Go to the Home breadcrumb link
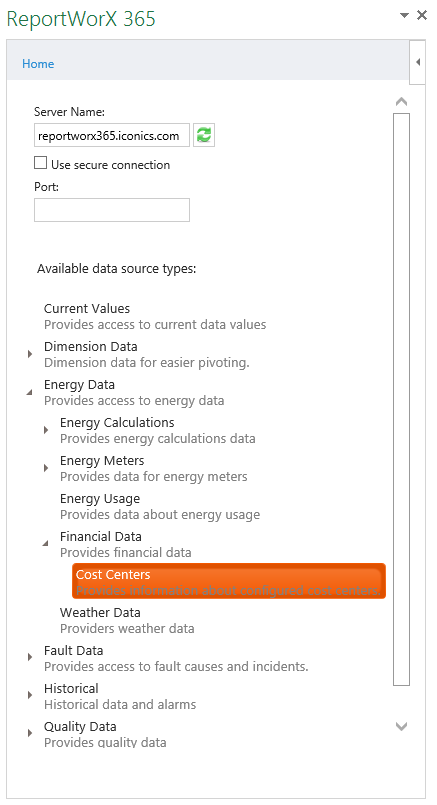437x805 pixels. (x=38, y=64)
